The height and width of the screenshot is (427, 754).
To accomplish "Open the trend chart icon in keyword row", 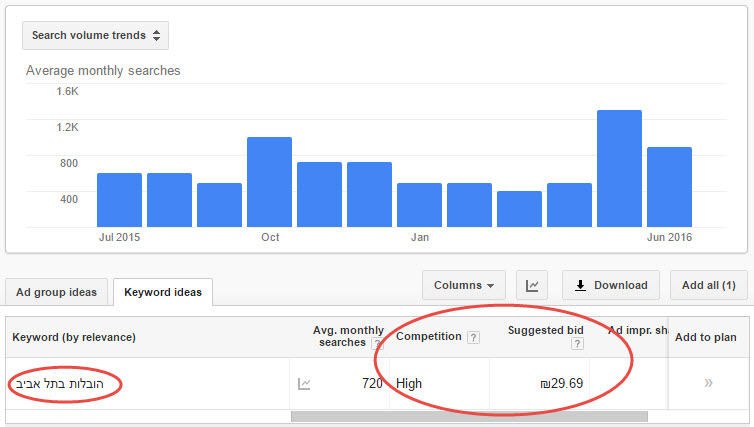I will 304,384.
